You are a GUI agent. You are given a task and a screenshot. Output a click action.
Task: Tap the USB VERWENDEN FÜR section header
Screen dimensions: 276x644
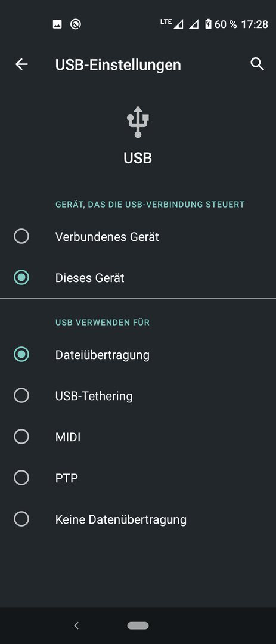(103, 323)
